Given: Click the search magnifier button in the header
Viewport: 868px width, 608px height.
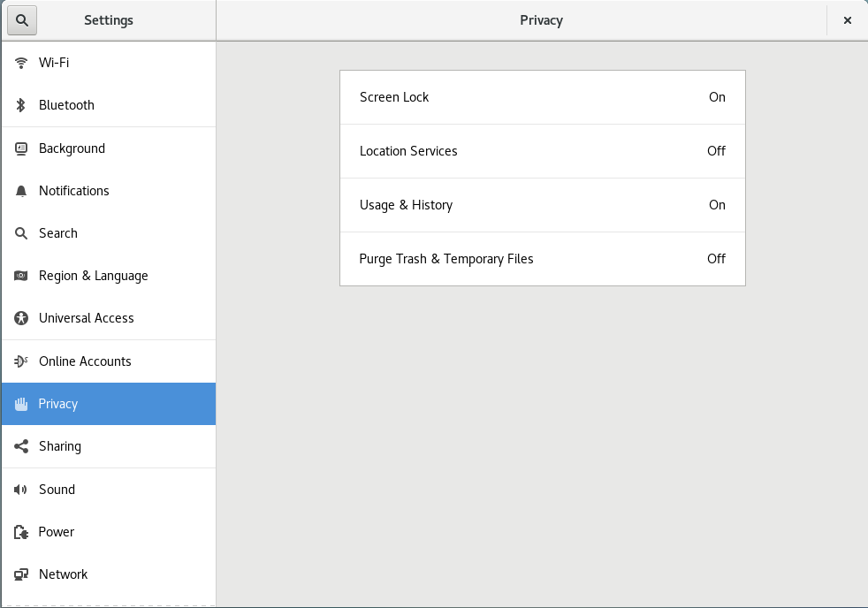Looking at the screenshot, I should 22,20.
